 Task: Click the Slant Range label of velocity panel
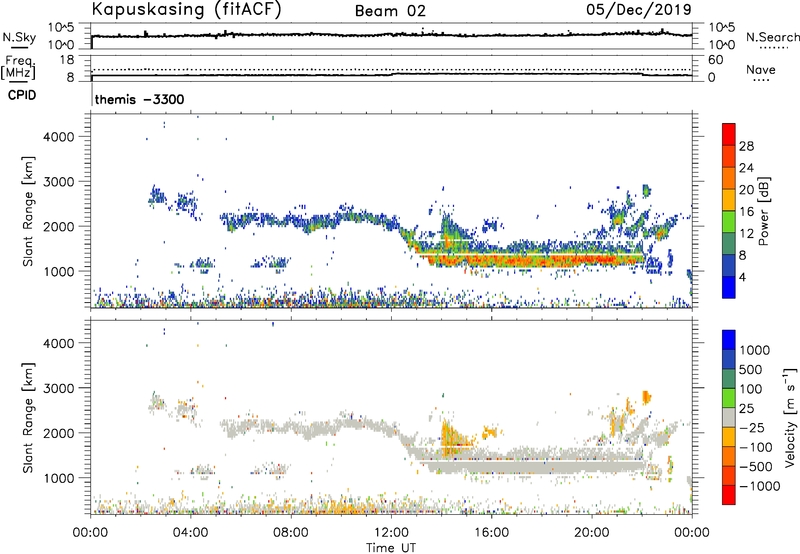28,418
